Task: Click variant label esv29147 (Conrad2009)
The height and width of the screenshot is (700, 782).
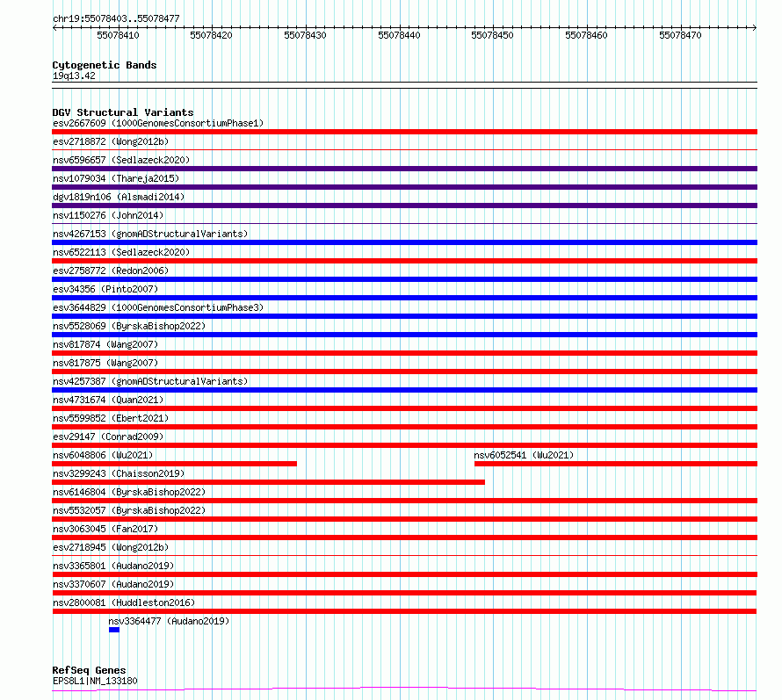Action: pos(108,437)
